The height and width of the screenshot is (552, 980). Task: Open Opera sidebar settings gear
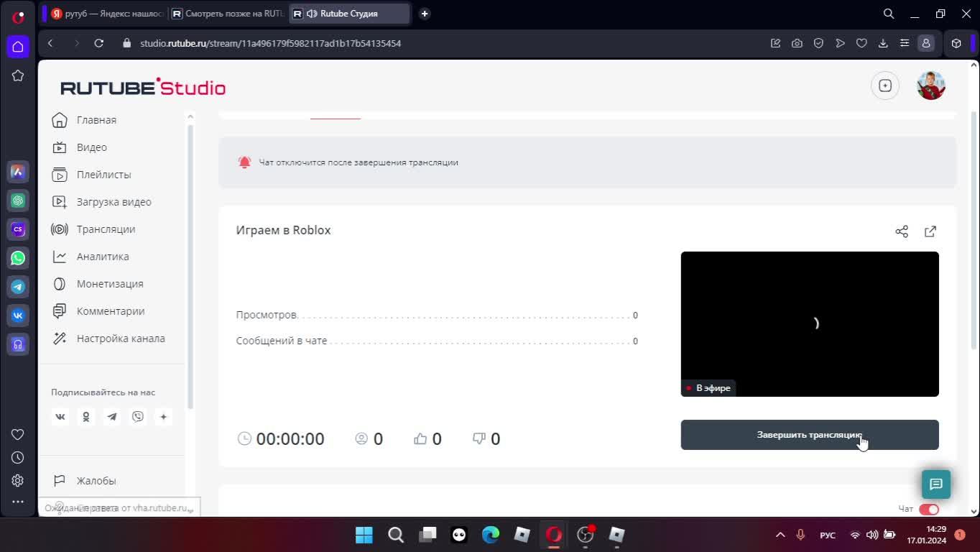tap(18, 480)
